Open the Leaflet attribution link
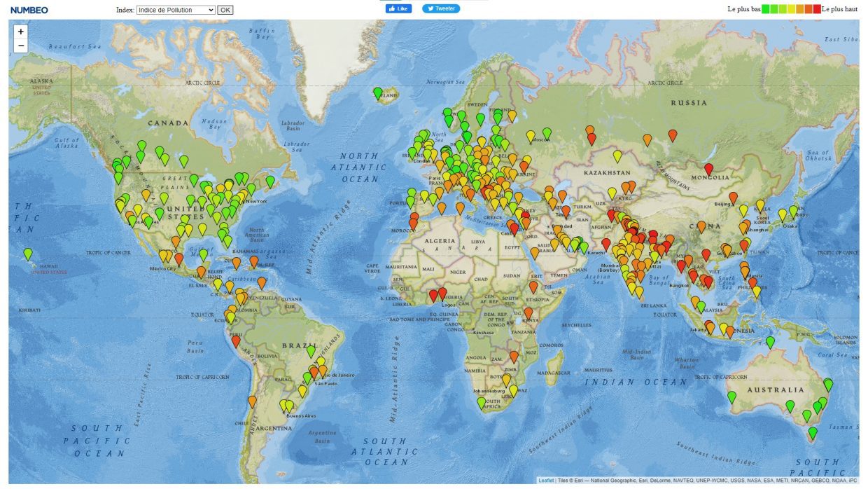The height and width of the screenshot is (489, 868). (x=546, y=481)
